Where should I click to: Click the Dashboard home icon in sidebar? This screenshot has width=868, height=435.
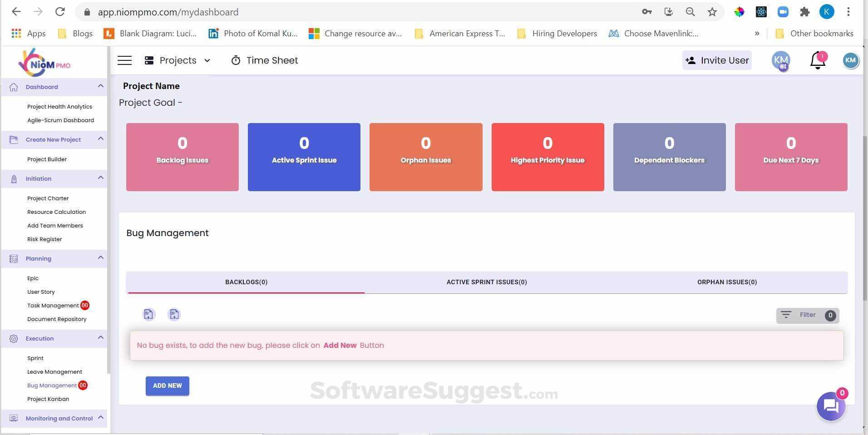pyautogui.click(x=13, y=87)
